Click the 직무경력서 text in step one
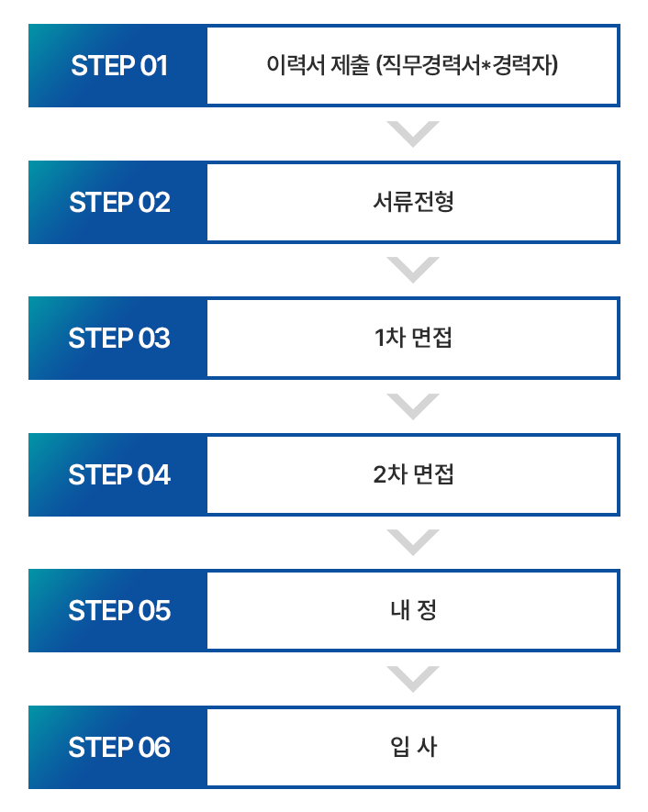The width and height of the screenshot is (648, 812). (x=431, y=66)
